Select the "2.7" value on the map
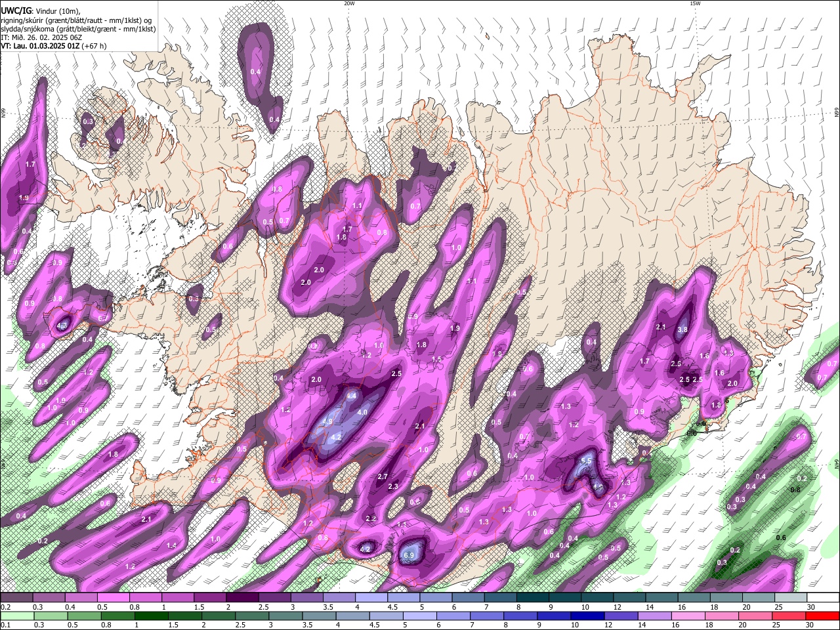Viewport: 840px width, 630px height. pyautogui.click(x=383, y=476)
